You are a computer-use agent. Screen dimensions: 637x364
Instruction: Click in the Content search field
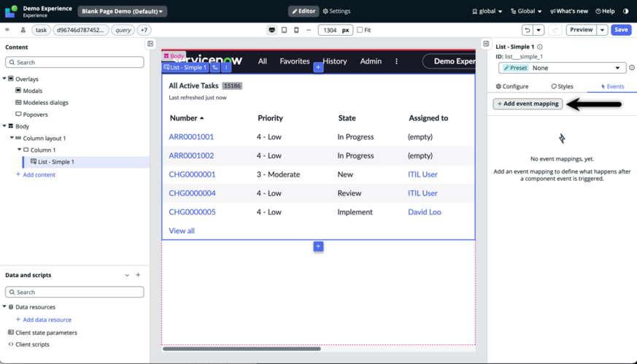[74, 62]
